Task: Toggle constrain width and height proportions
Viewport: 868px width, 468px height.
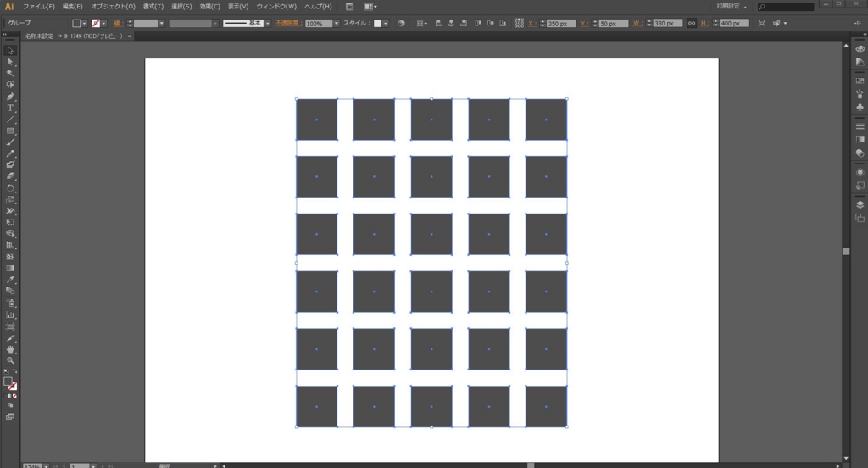Action: (x=692, y=23)
